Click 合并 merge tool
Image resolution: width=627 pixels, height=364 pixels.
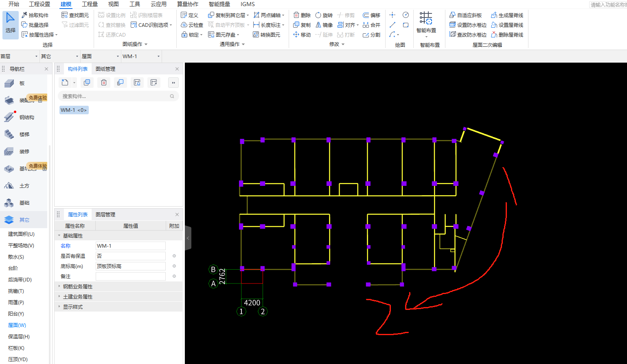[x=372, y=25]
